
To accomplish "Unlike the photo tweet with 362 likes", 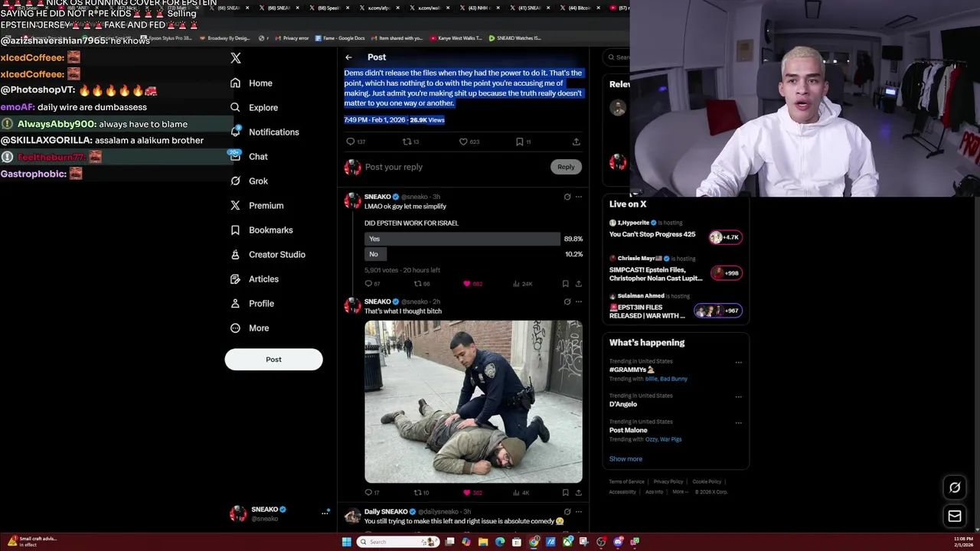I will (466, 493).
